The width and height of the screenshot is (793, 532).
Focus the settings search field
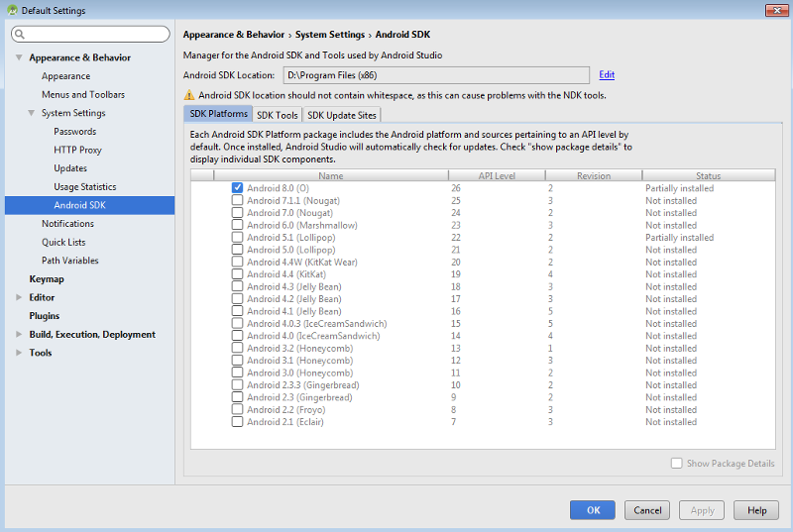(x=90, y=34)
